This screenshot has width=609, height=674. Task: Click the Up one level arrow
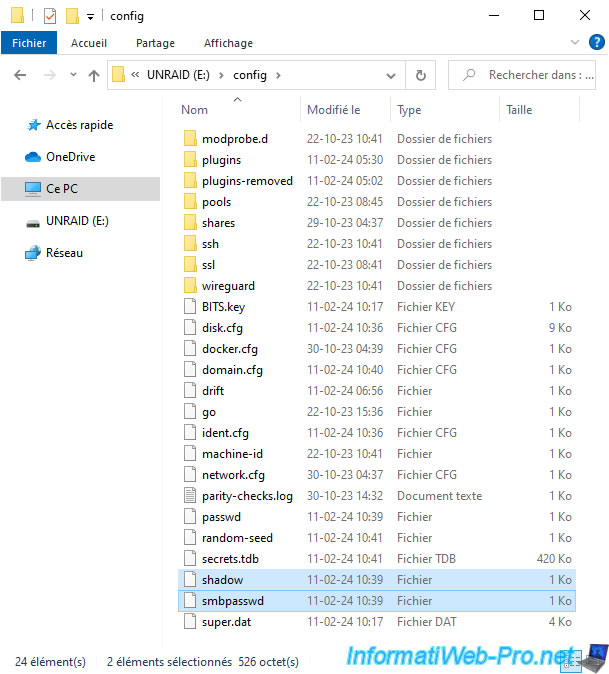[94, 75]
